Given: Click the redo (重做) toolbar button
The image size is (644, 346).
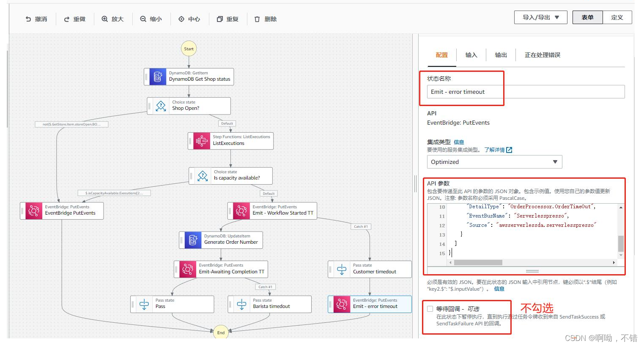Looking at the screenshot, I should coord(75,19).
